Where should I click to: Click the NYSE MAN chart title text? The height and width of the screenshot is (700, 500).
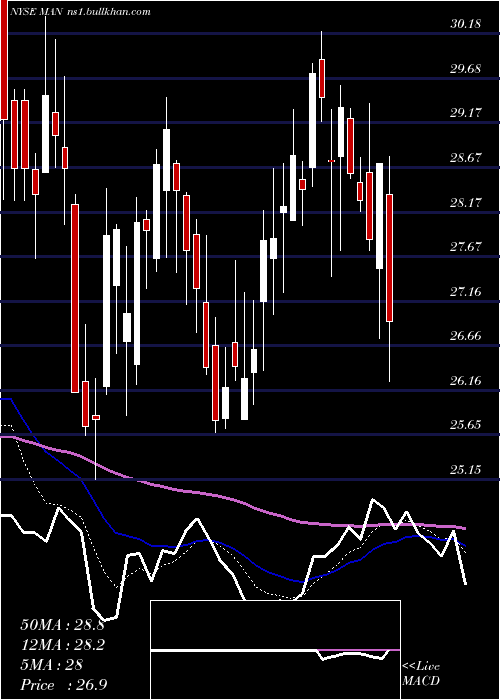point(82,12)
